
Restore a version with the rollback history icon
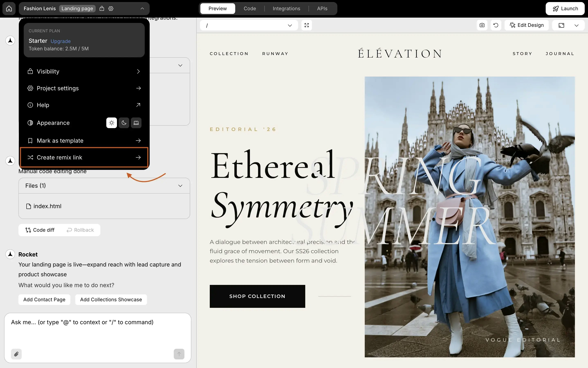click(x=496, y=25)
